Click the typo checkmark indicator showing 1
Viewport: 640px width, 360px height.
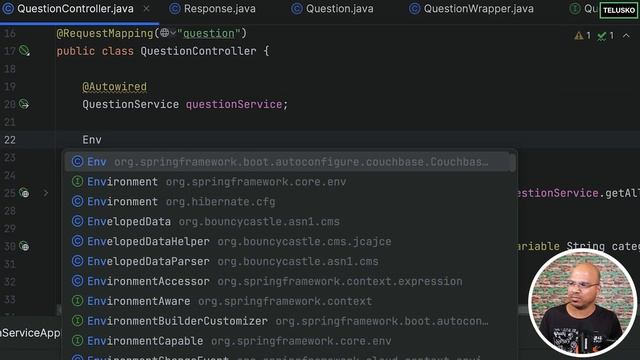(606, 36)
